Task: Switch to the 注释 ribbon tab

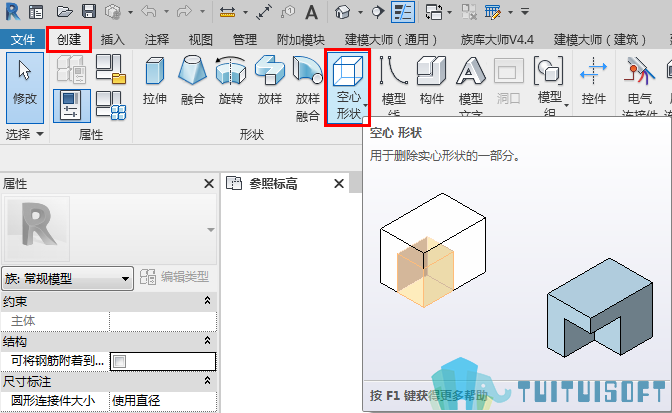Action: pos(156,39)
